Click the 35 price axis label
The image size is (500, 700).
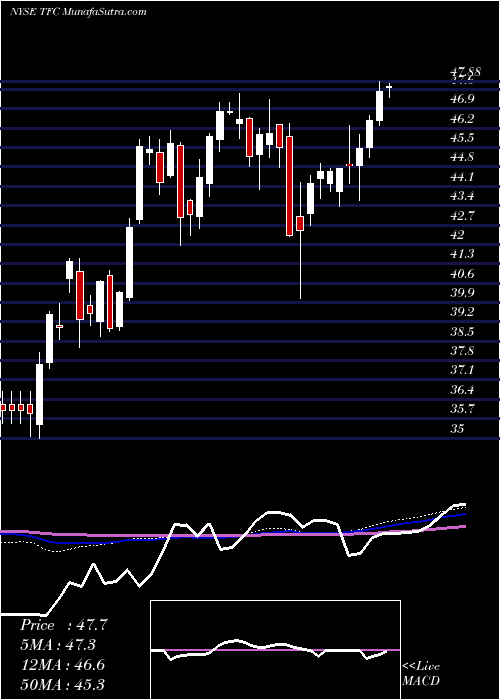pos(458,429)
